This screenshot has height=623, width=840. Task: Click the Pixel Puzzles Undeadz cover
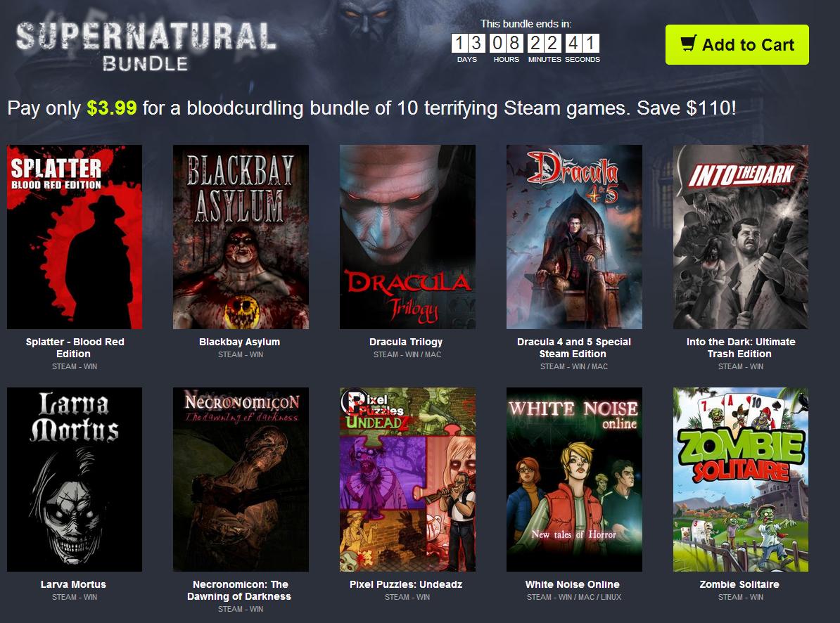(x=407, y=480)
